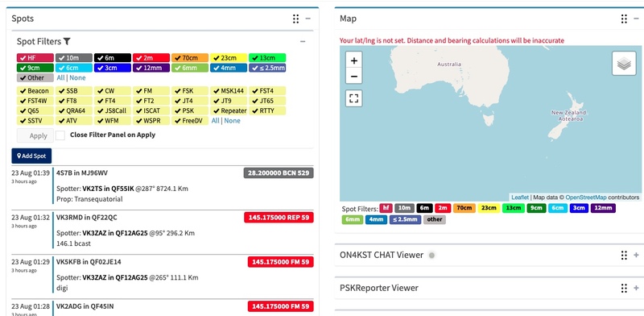Screen dimensions: 644x316
Task: Click the ON4KST CHAT Viewer drag handle
Action: point(624,255)
